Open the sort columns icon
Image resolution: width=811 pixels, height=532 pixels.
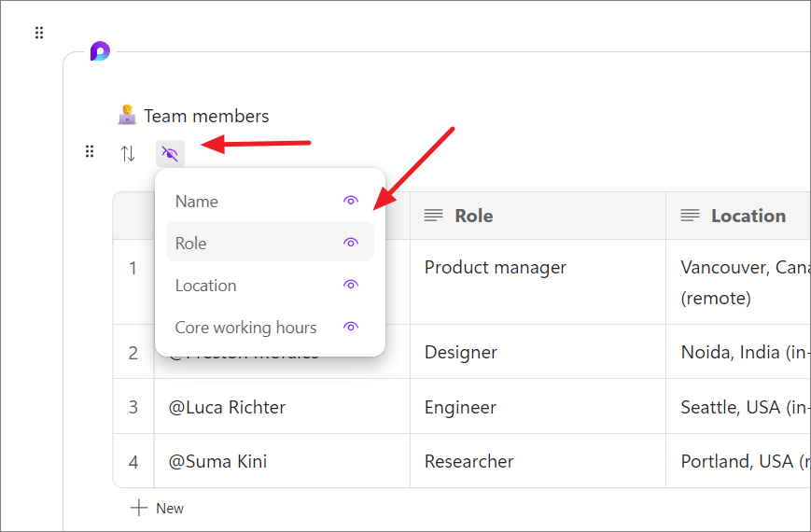(x=128, y=154)
